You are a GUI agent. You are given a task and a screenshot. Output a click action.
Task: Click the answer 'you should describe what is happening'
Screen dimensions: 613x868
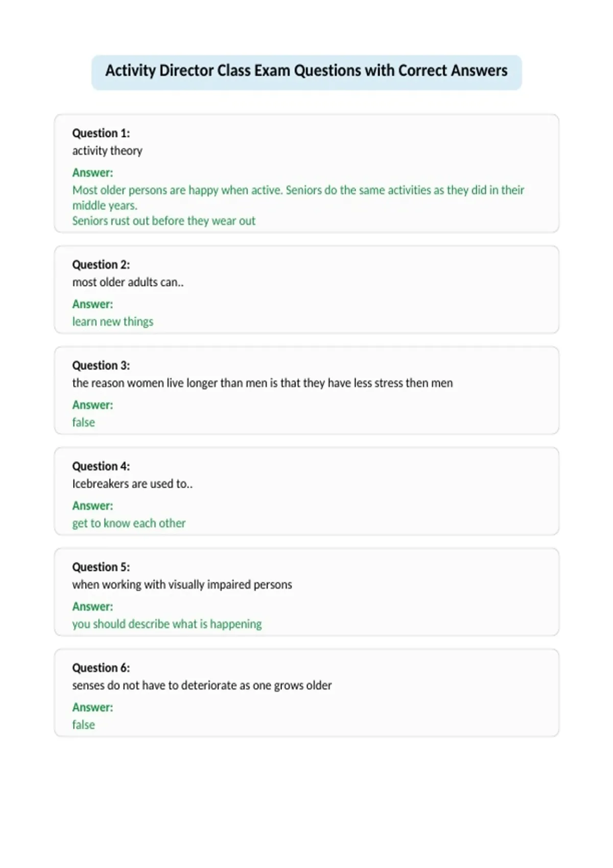(167, 624)
